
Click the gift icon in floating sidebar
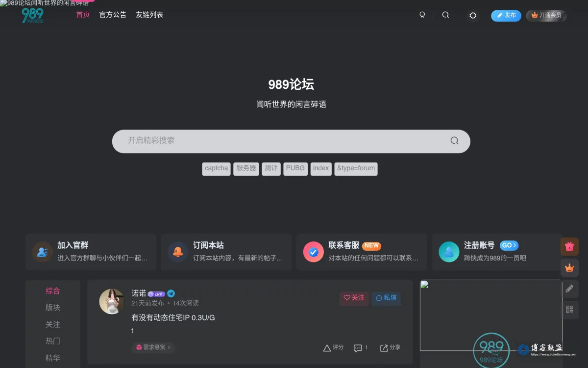click(569, 247)
